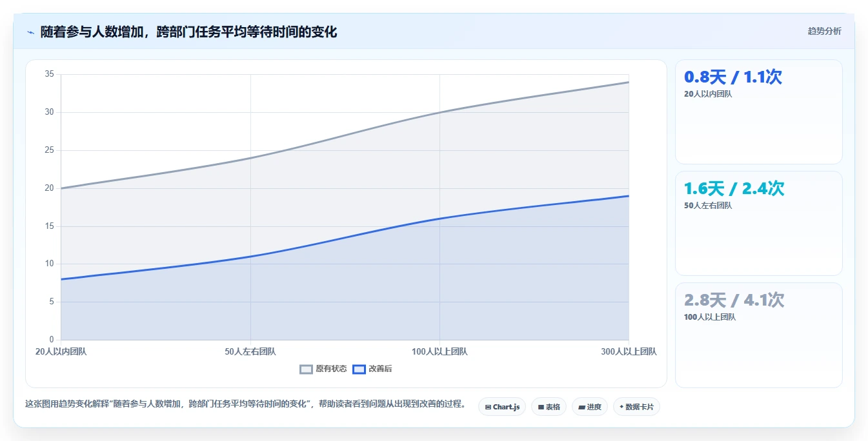Click the y-axis value 20
The height and width of the screenshot is (441, 868).
pos(49,188)
